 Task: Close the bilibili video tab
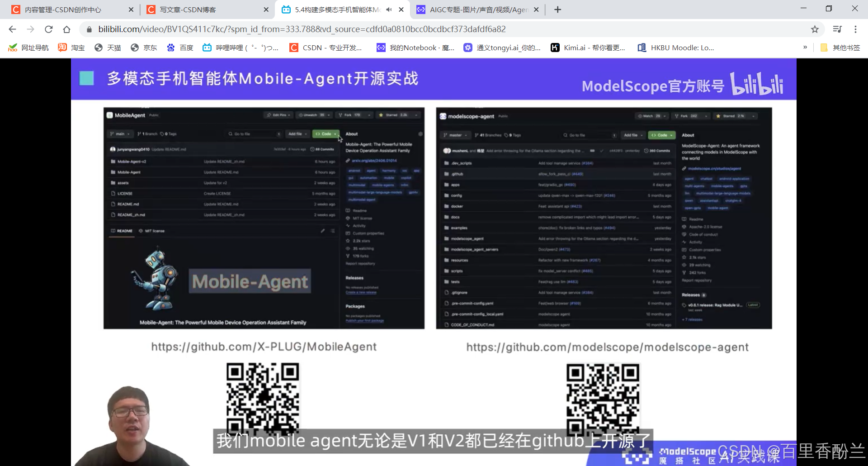point(401,10)
